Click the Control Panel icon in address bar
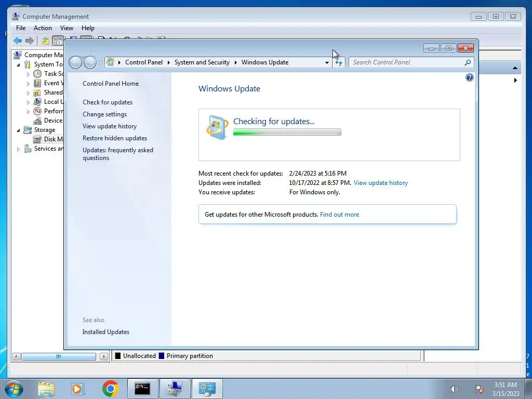 point(110,62)
